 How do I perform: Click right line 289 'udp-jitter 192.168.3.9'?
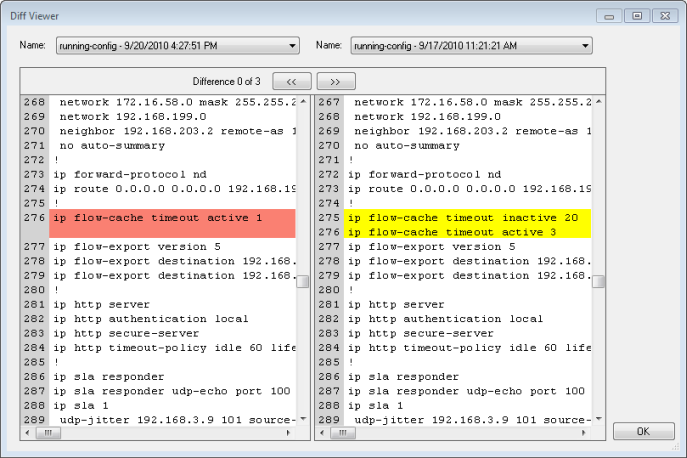(473, 420)
